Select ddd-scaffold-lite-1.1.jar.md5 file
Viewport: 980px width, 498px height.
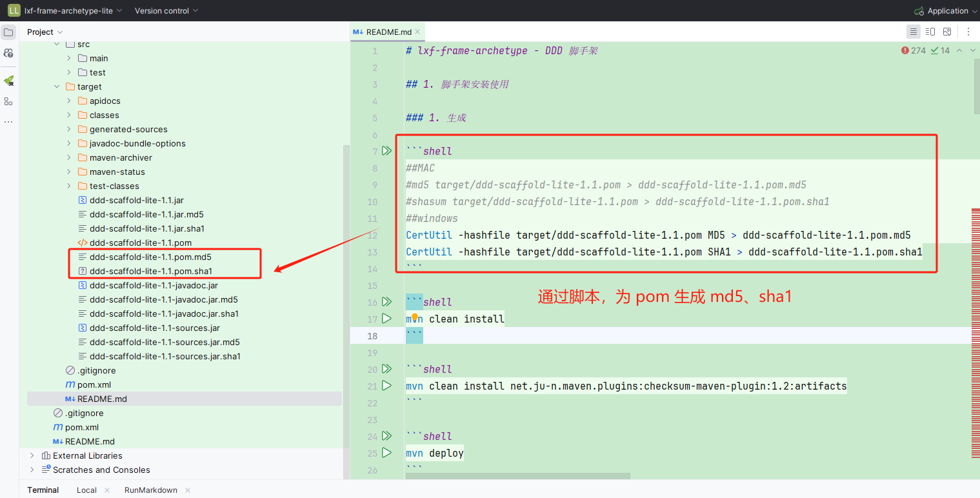tap(141, 214)
